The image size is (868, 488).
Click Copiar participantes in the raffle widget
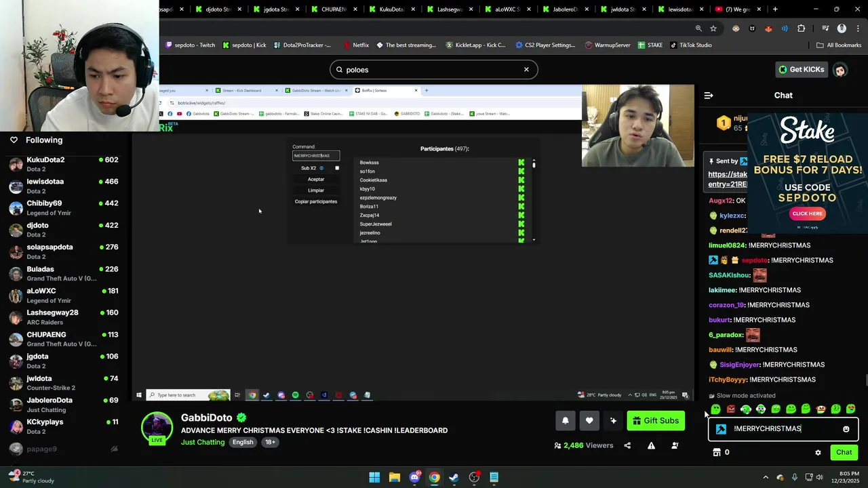[x=316, y=201]
